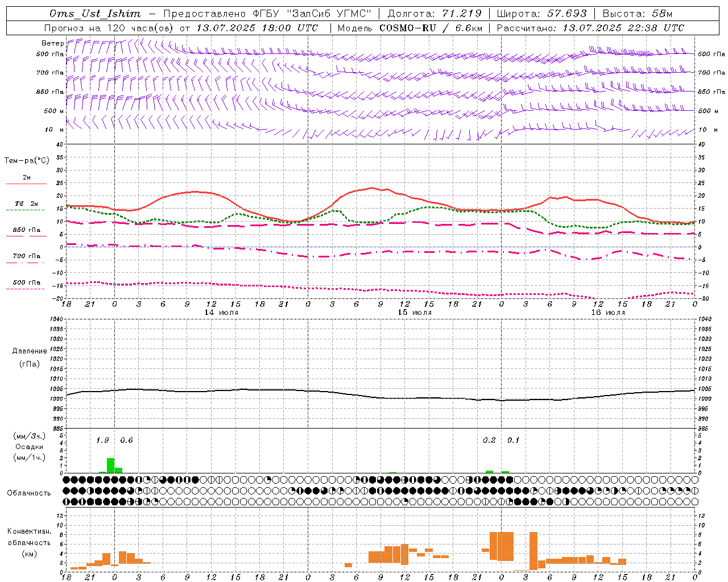
Task: Click the (гПа) unit under Давление
Action: (30, 364)
